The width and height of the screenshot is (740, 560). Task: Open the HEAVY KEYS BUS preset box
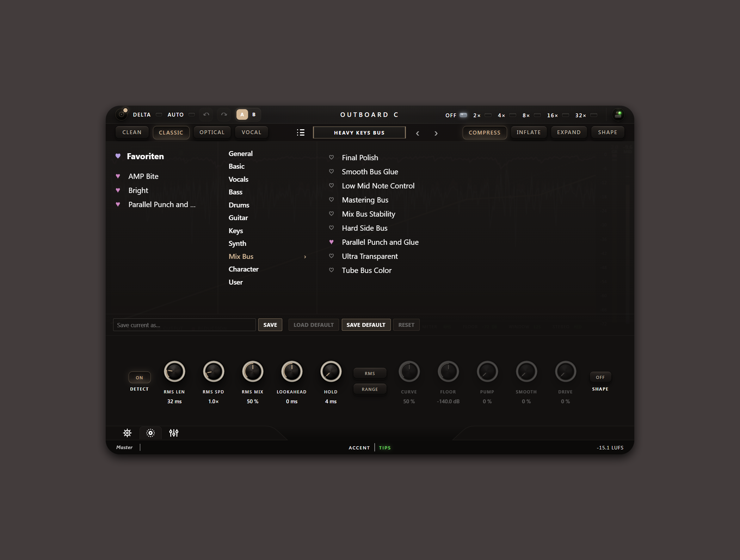(x=359, y=133)
